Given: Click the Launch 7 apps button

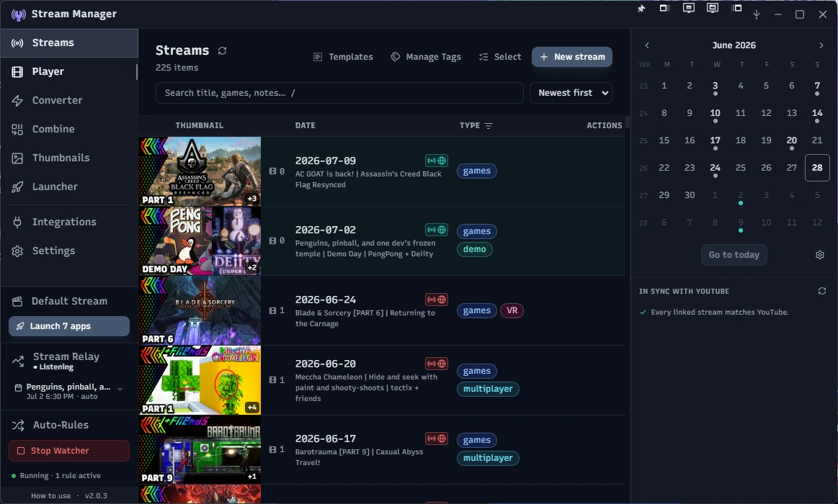Looking at the screenshot, I should click(69, 326).
